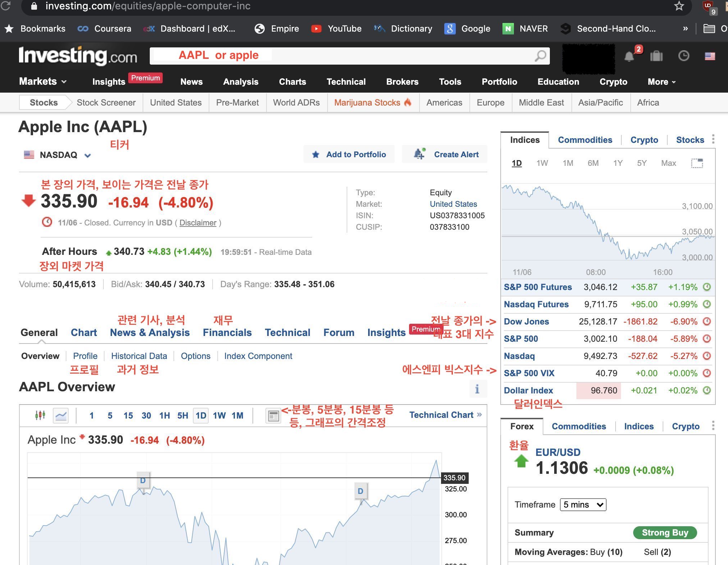
Task: Click the Investing.com logo
Action: [x=78, y=56]
